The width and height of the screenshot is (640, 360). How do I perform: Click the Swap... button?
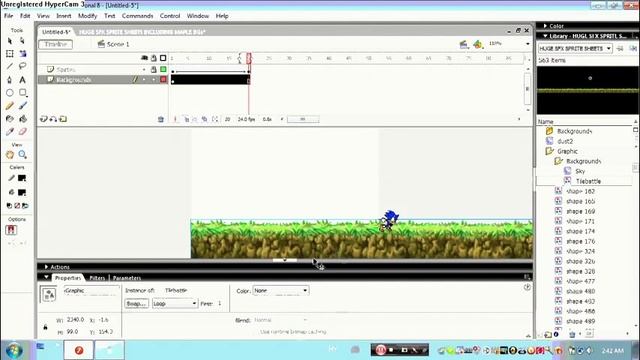(136, 303)
